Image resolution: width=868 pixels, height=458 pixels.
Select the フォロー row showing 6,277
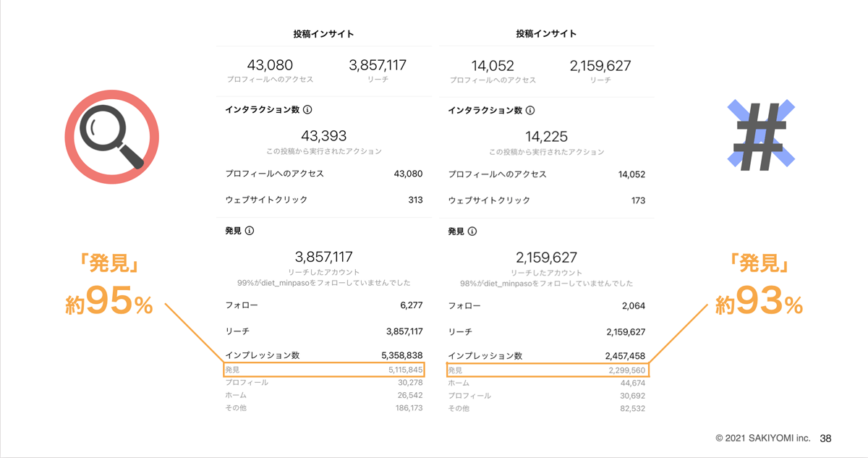pyautogui.click(x=323, y=306)
